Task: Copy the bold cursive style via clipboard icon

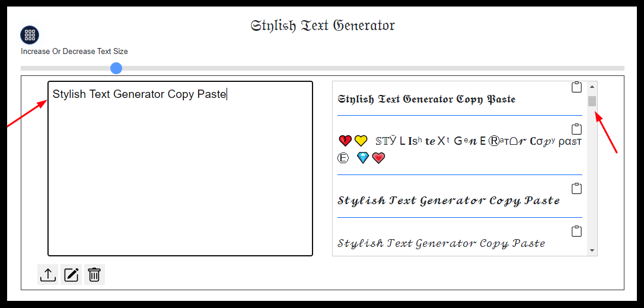Action: (x=576, y=189)
